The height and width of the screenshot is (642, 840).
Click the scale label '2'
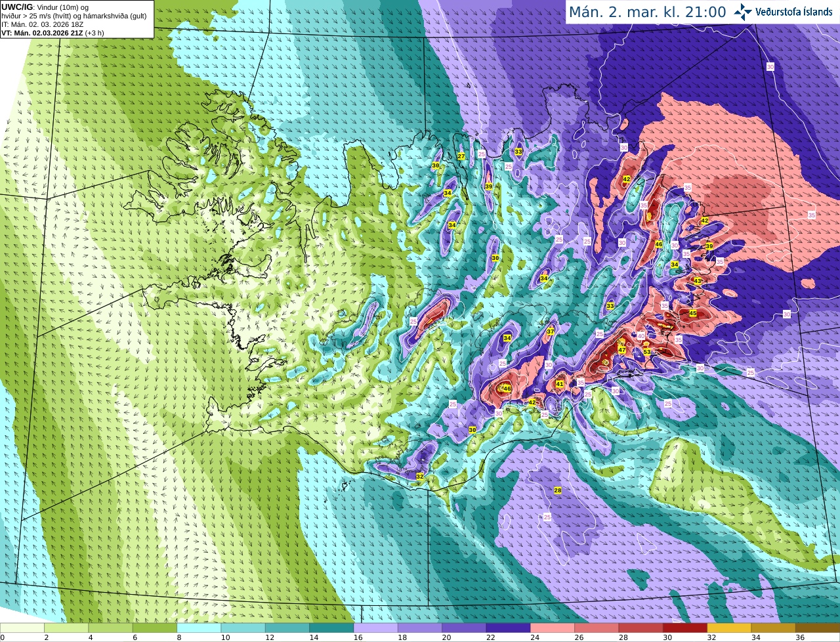click(x=46, y=637)
